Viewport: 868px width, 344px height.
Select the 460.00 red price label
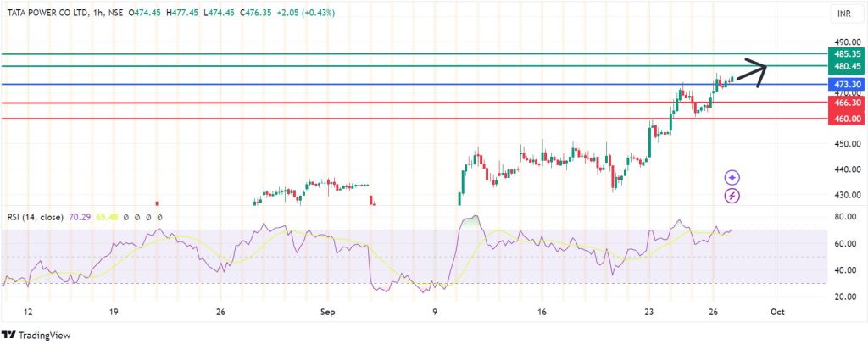coord(846,119)
